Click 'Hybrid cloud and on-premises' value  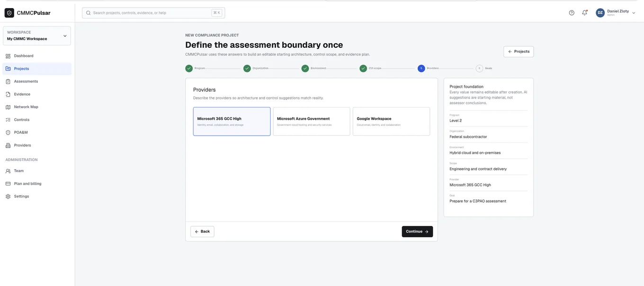tap(475, 153)
